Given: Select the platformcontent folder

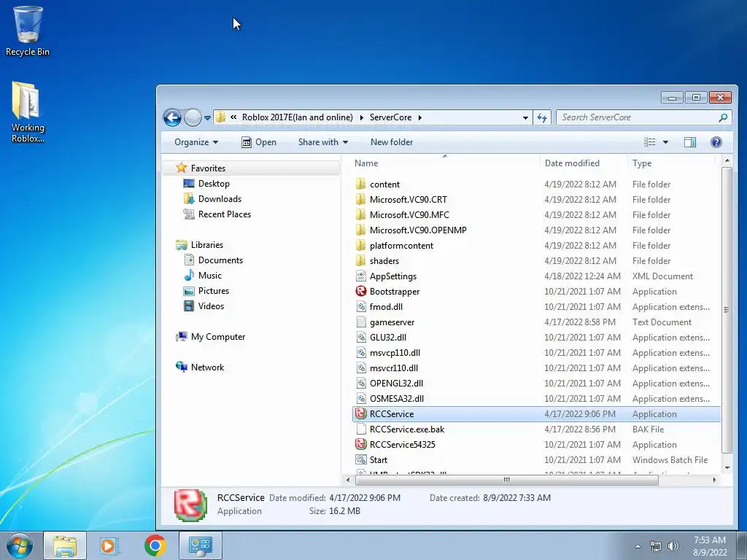Looking at the screenshot, I should click(401, 246).
